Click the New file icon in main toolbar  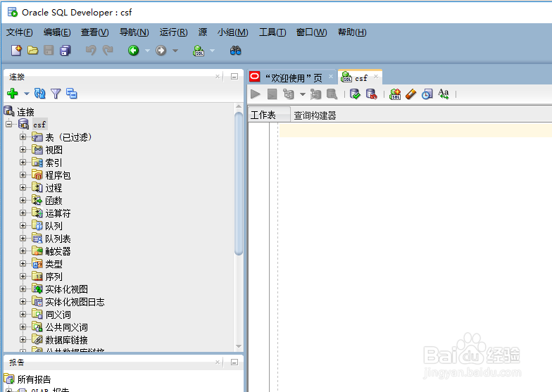pos(16,51)
